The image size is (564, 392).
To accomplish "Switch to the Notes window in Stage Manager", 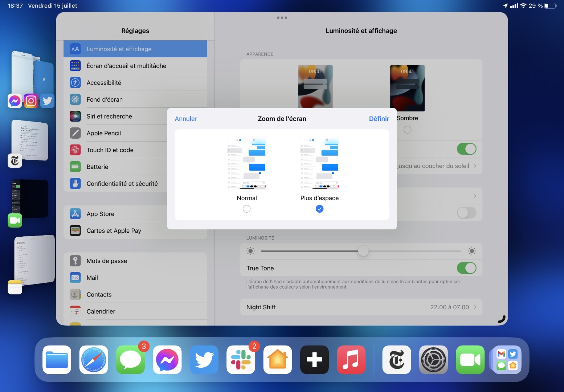I will [34, 260].
